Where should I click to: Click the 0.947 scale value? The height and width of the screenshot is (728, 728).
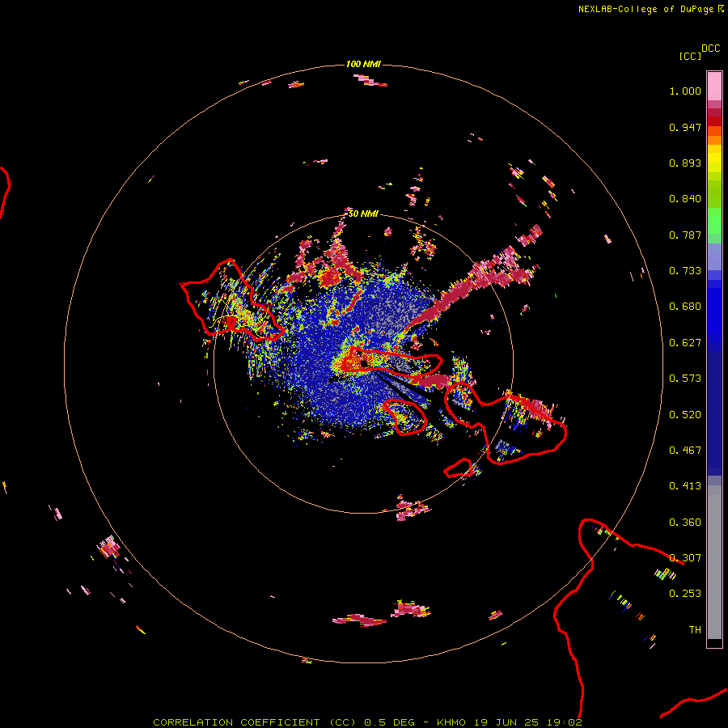(685, 127)
